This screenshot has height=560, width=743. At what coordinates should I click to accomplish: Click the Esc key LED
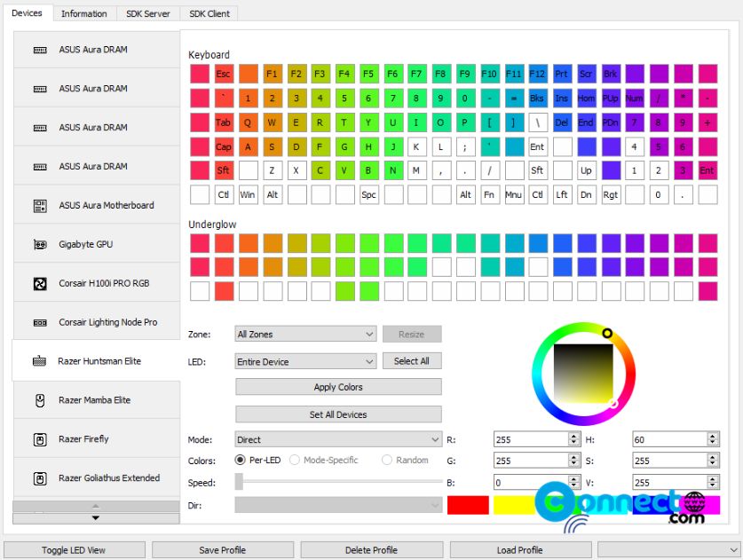(224, 74)
